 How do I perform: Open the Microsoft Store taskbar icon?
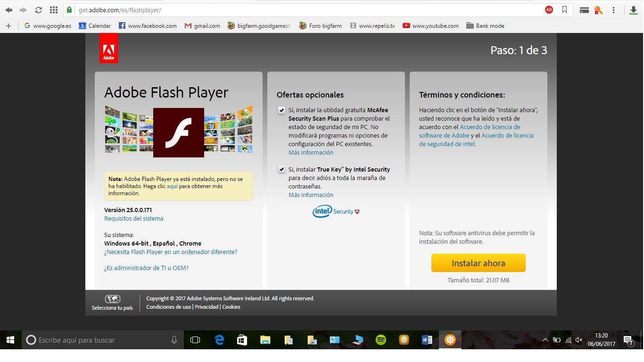point(242,340)
